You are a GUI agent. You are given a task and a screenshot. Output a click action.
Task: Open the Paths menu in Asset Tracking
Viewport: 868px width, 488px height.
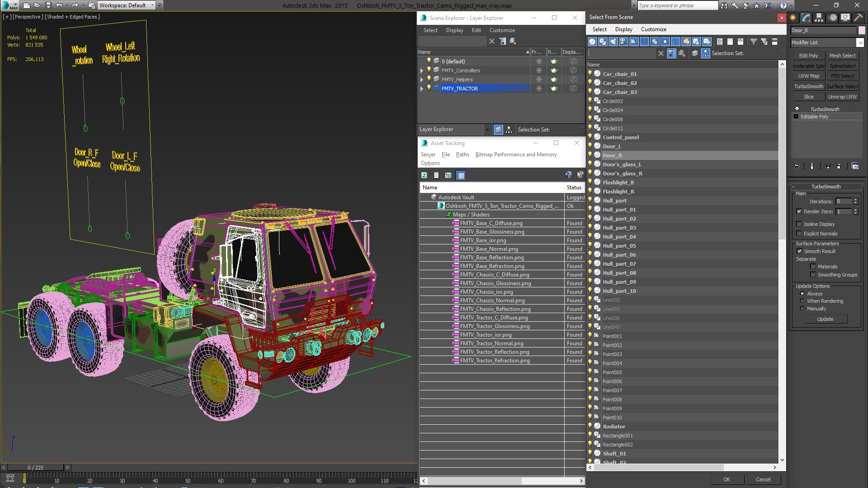tap(462, 155)
